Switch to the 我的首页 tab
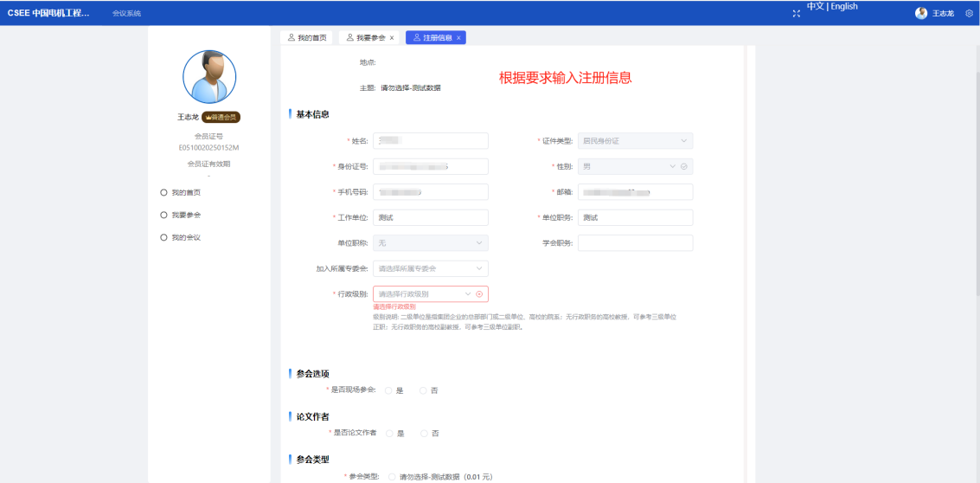The width and height of the screenshot is (980, 483). click(307, 38)
